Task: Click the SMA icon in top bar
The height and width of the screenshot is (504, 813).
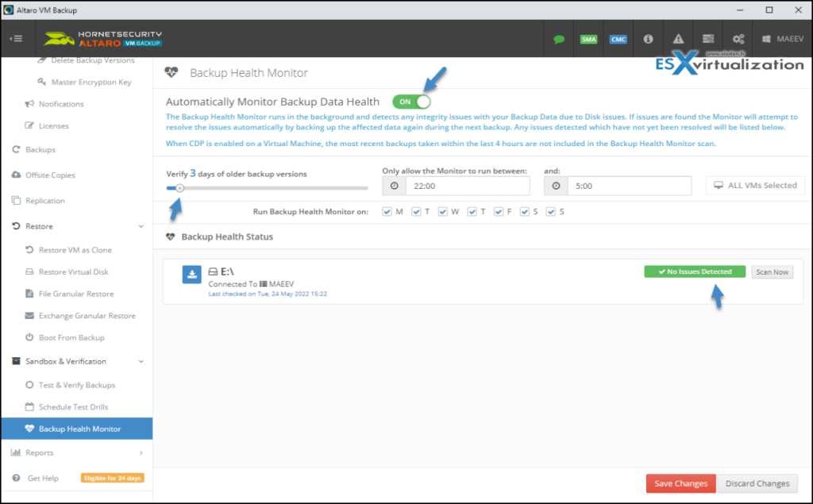Action: 588,38
